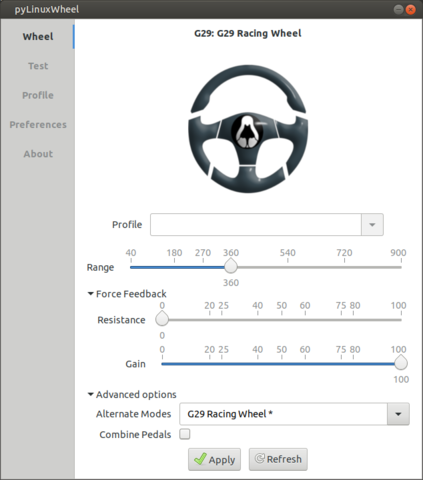Open the Alternate Modes dropdown arrow

click(398, 414)
